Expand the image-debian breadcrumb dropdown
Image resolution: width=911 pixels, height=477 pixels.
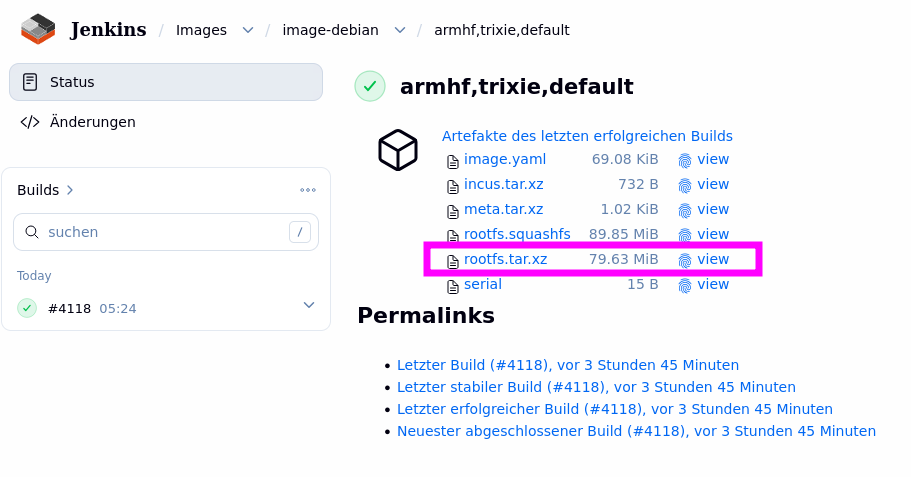coord(400,30)
